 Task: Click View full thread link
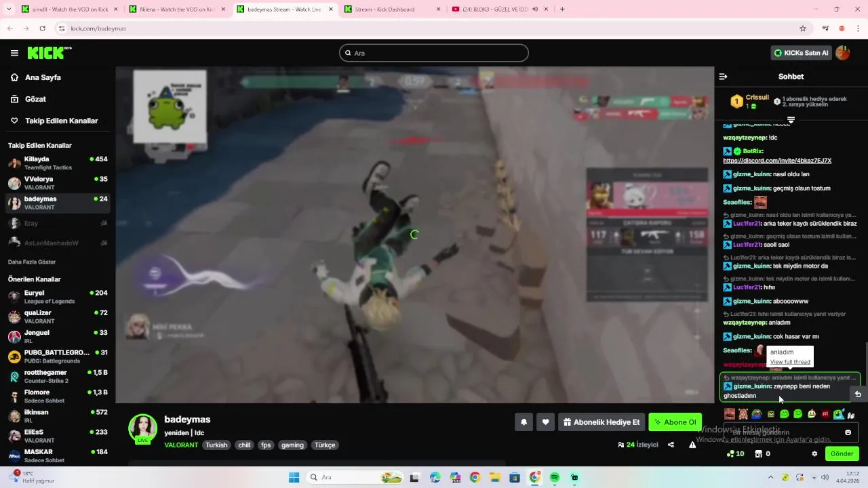[x=790, y=362]
